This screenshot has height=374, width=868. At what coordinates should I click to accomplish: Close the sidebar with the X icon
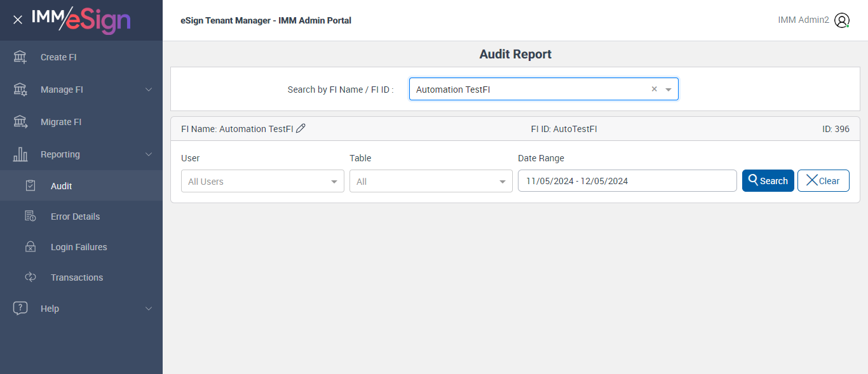[18, 20]
